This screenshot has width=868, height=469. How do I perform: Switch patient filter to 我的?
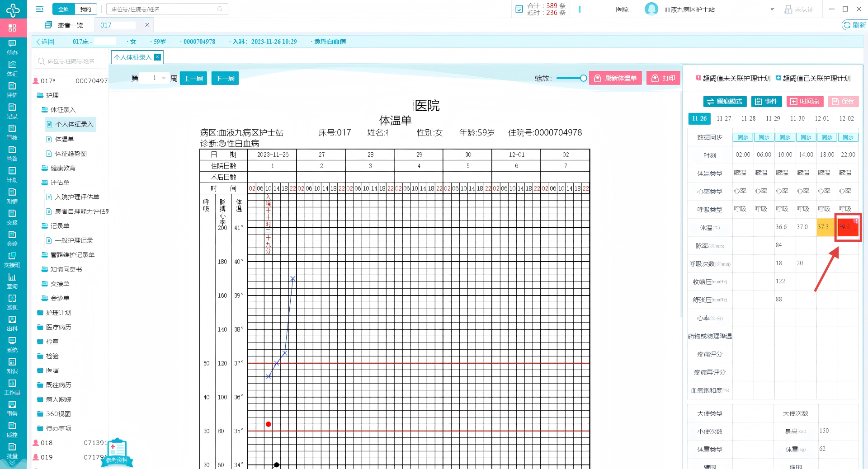tap(85, 9)
